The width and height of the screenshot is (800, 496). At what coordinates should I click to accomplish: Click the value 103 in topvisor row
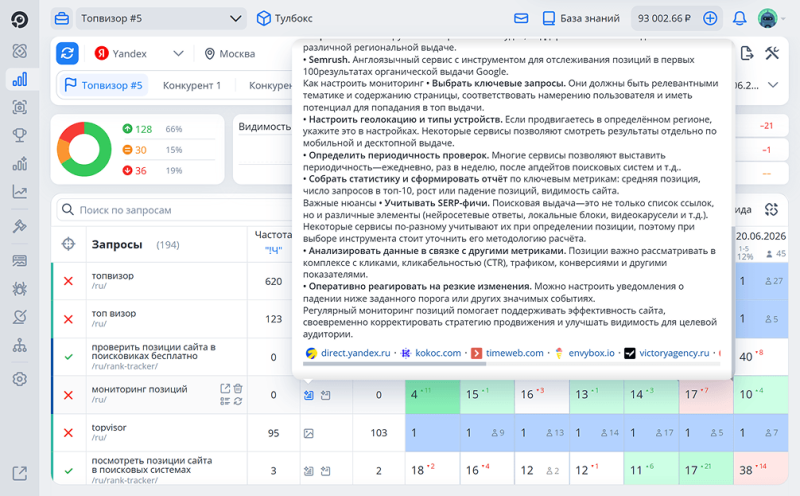(378, 433)
